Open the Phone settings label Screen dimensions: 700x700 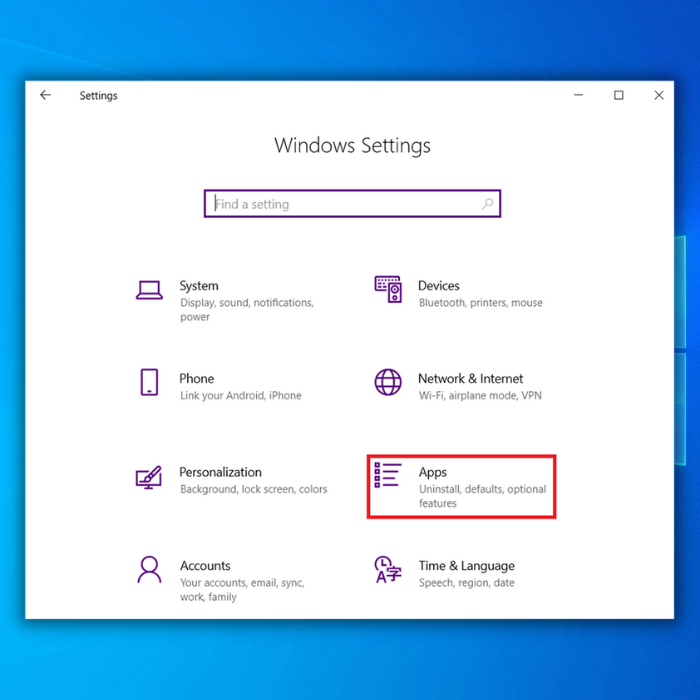click(196, 379)
